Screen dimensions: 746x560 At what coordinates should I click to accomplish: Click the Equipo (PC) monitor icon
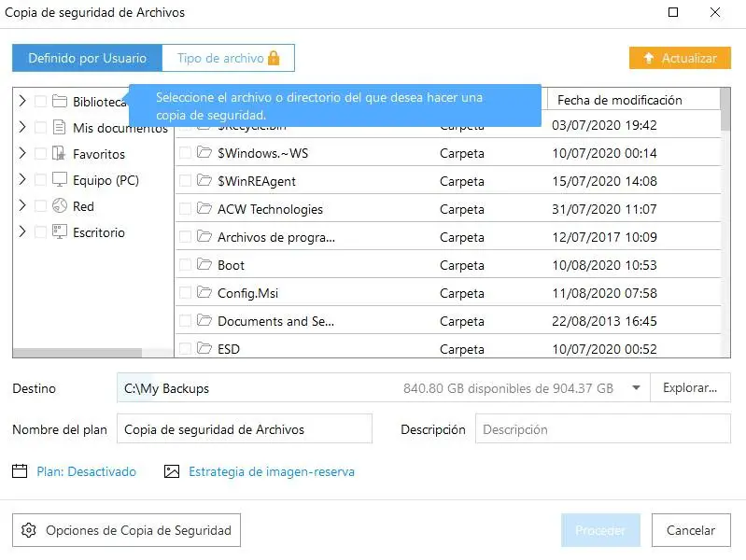(60, 180)
